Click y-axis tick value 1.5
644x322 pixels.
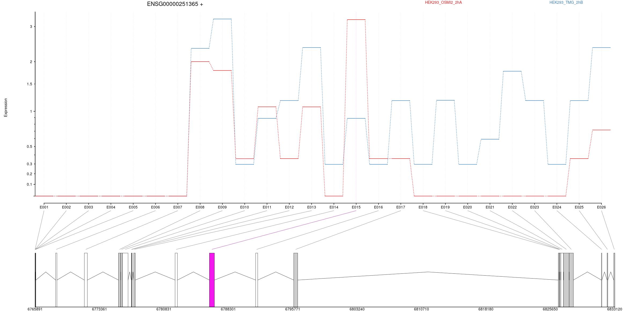pyautogui.click(x=29, y=84)
